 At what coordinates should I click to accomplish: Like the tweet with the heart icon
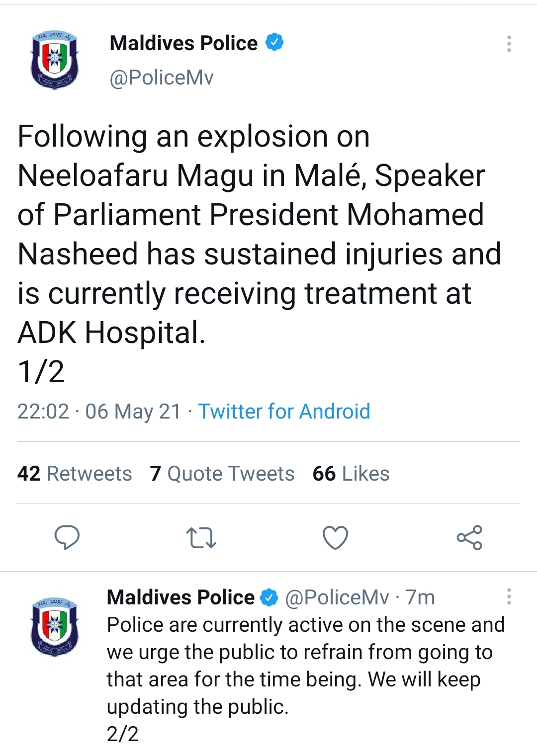pos(335,537)
